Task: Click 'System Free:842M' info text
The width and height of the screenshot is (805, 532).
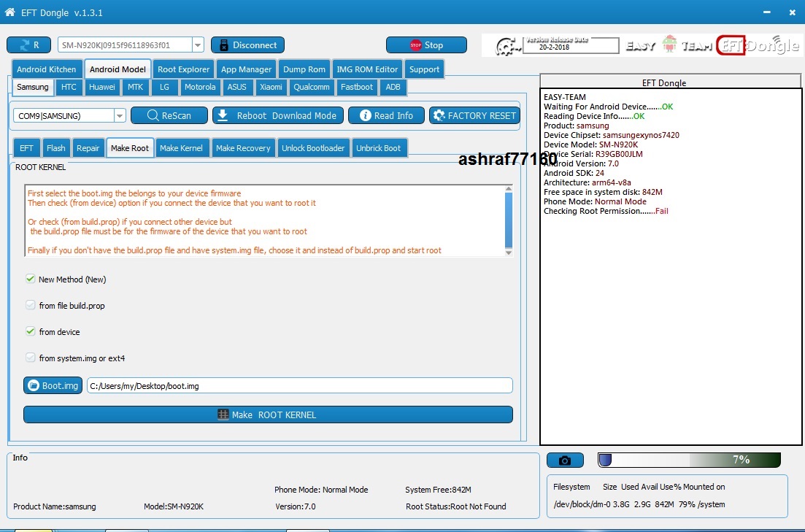Action: point(438,490)
